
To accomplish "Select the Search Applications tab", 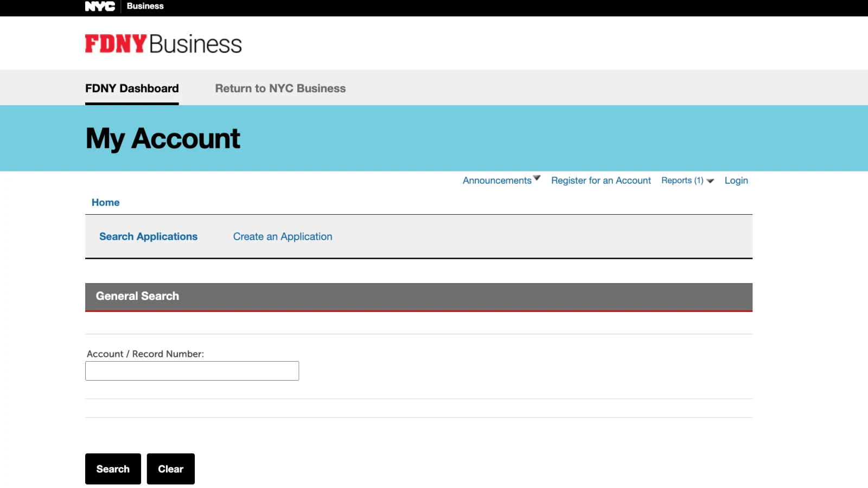I will point(148,236).
